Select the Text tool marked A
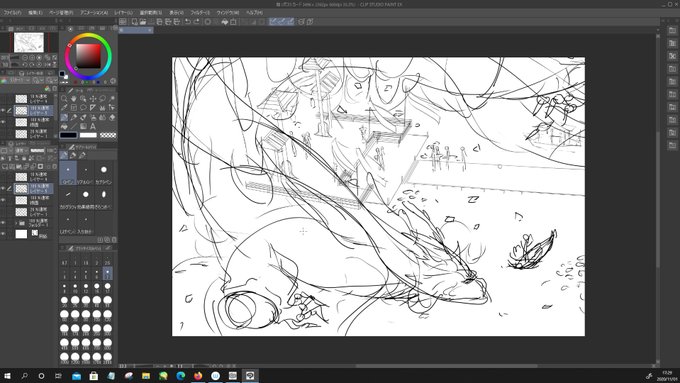The image size is (680, 383). point(93,126)
